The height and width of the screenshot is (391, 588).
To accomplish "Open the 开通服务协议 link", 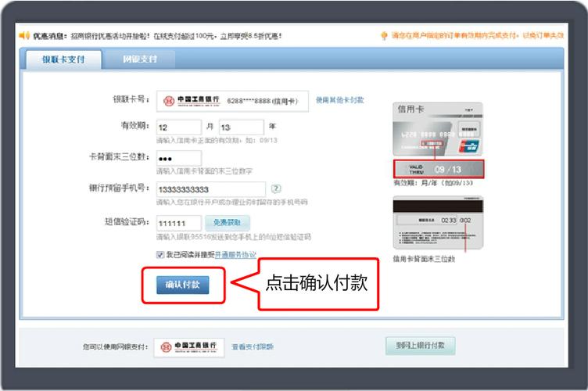I will pyautogui.click(x=235, y=255).
